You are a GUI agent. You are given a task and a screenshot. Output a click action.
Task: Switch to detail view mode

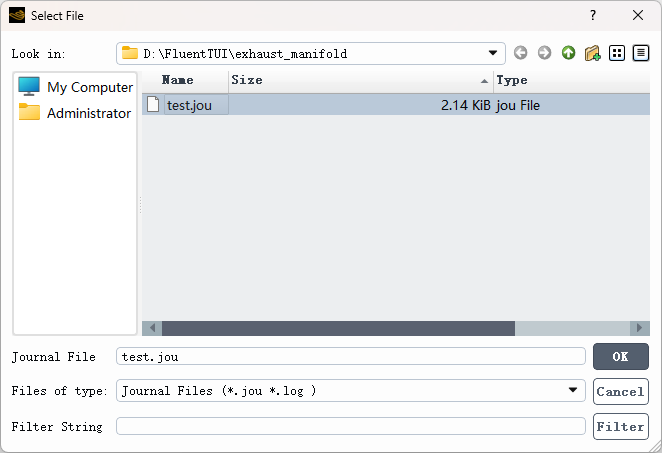[641, 53]
